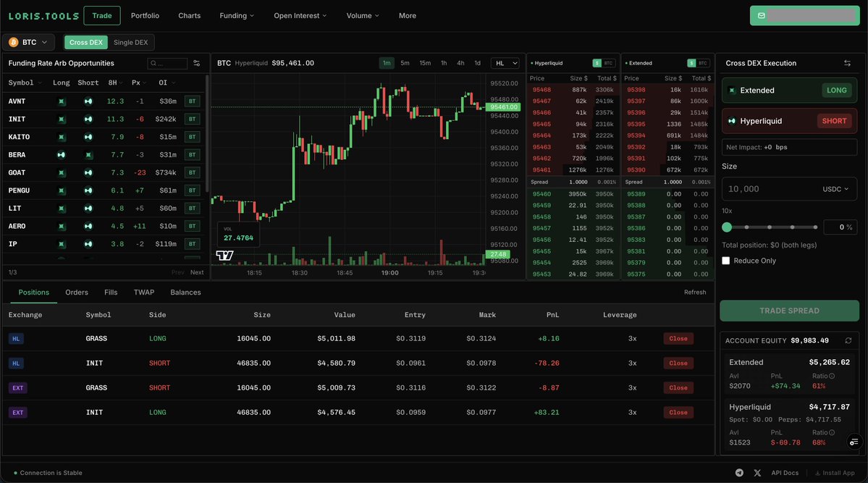Select the TradingView logo on the chart
This screenshot has width=868, height=483.
pyautogui.click(x=224, y=255)
